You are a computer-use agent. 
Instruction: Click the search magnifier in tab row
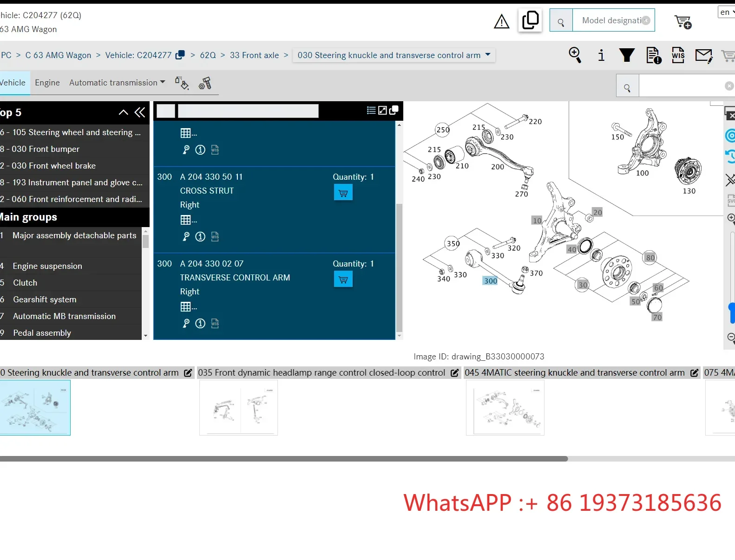tap(628, 86)
